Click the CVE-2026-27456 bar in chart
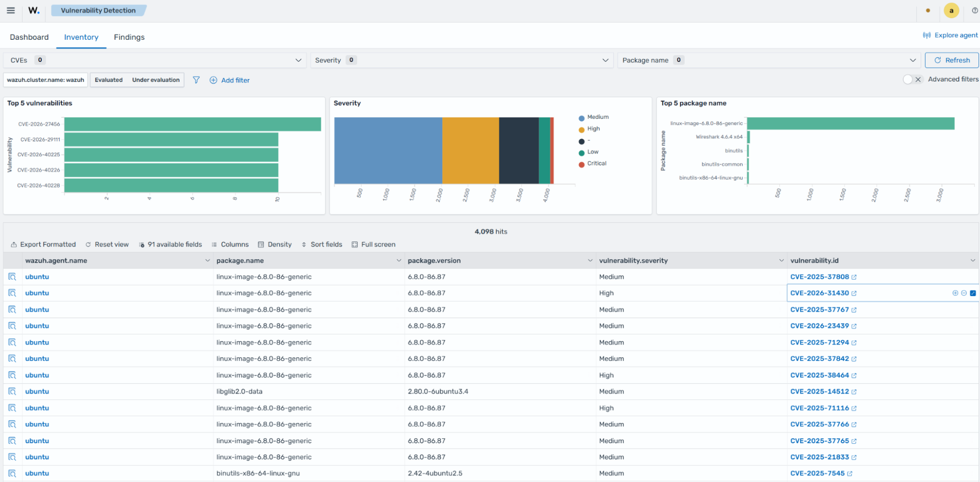 (x=193, y=124)
